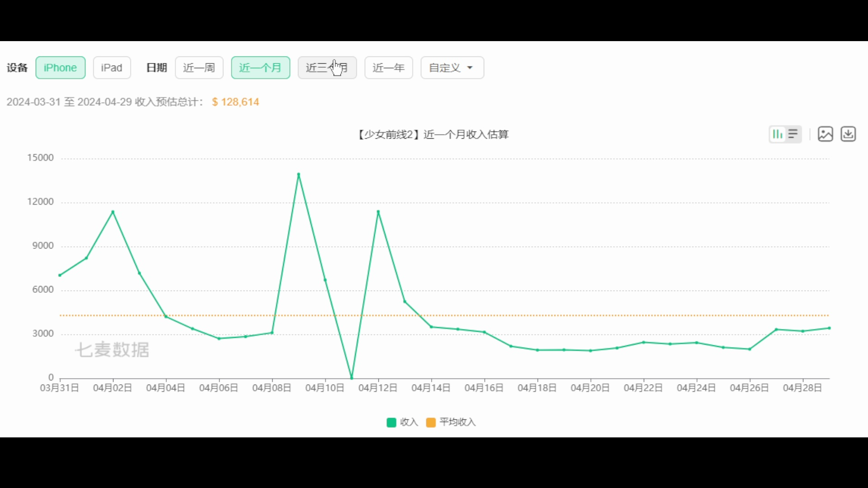
Task: Click the 04月14日 axis label
Action: pos(431,388)
